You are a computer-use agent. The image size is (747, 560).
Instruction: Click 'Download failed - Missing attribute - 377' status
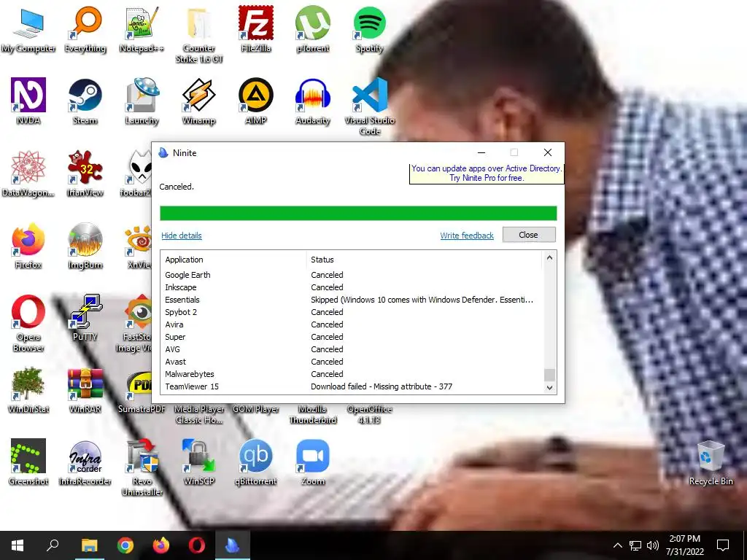(382, 386)
